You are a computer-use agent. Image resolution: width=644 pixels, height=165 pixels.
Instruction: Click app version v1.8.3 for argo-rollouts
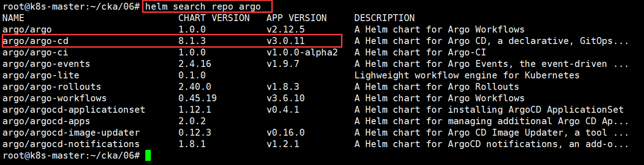click(x=283, y=87)
